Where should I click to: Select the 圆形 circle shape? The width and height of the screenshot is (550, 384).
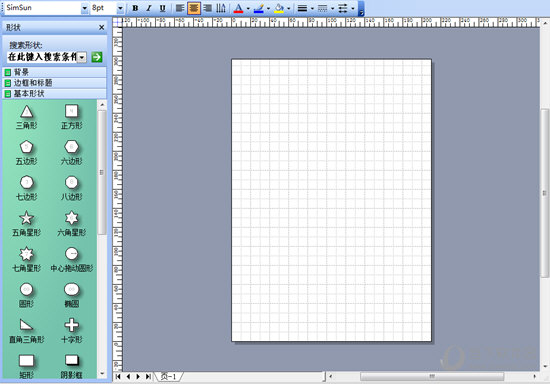tap(27, 296)
